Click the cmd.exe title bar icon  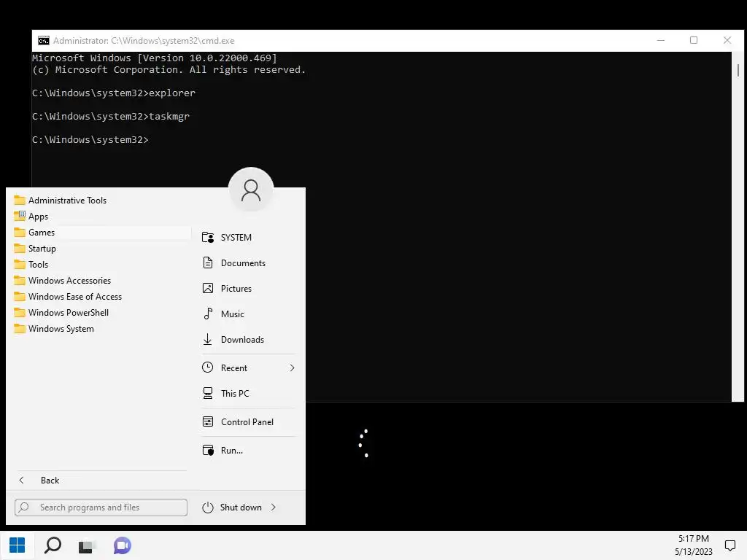click(x=43, y=41)
